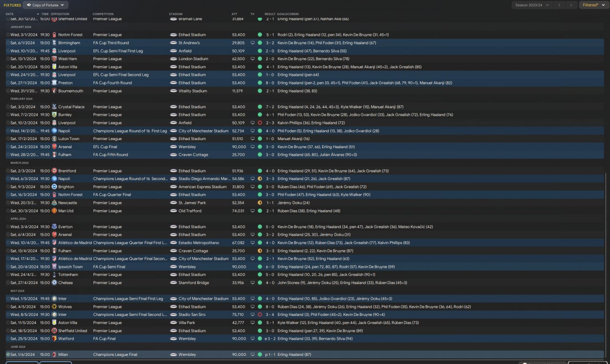Toggle the selection circle for the Brentford fixture
610x364 pixels.
point(8,171)
